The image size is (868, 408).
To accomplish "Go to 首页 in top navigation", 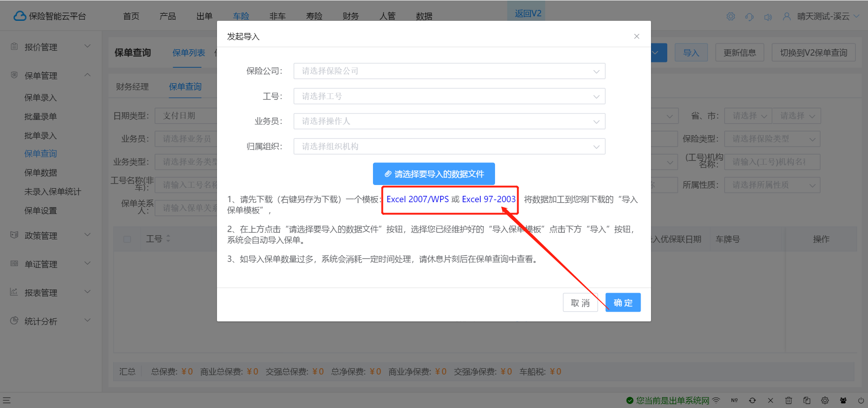I will 131,16.
